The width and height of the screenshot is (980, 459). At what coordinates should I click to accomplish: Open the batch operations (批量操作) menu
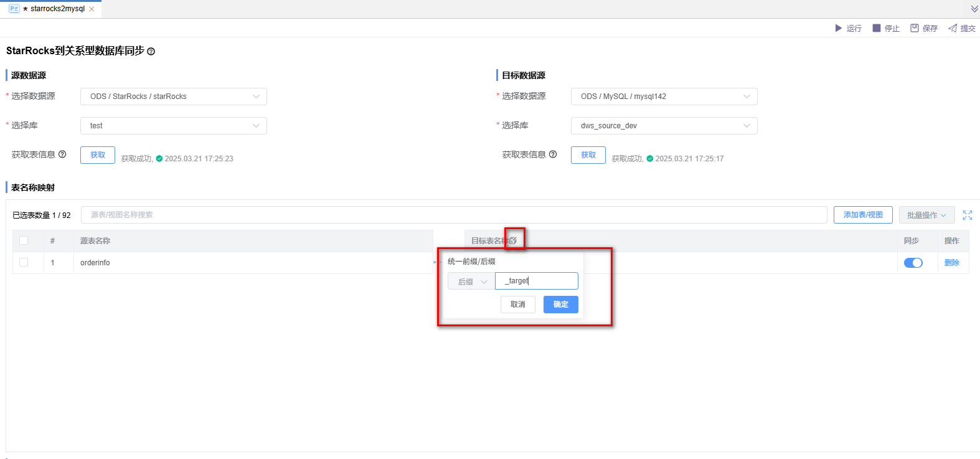(926, 215)
